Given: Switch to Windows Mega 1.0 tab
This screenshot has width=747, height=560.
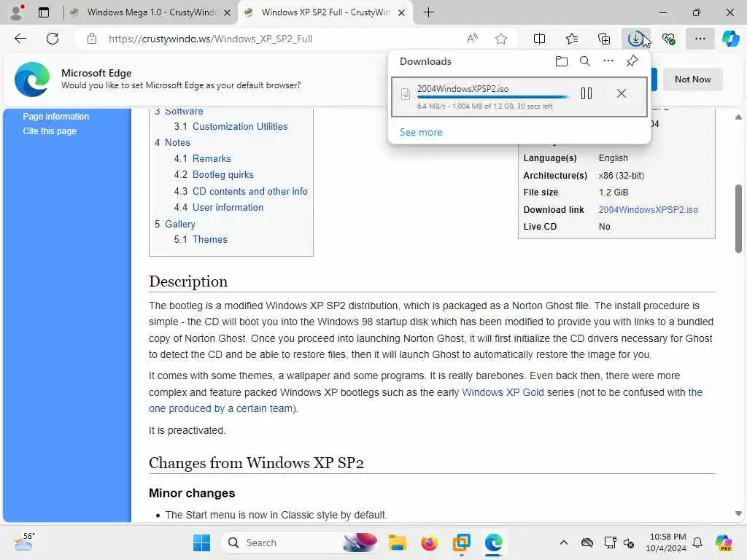Looking at the screenshot, I should click(150, 12).
